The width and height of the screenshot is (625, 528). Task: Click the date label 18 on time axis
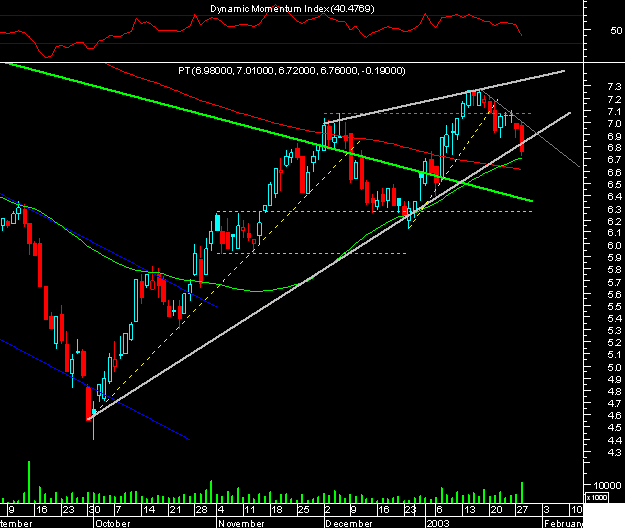click(x=276, y=510)
